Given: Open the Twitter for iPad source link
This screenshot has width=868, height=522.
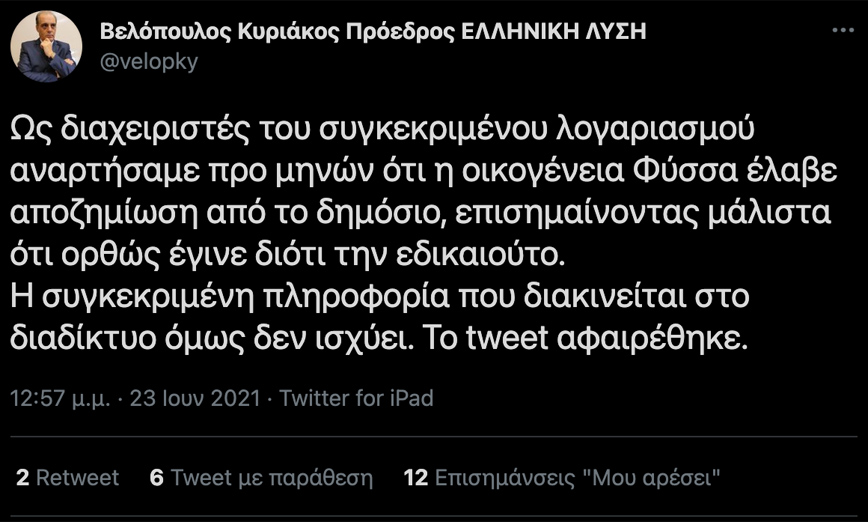Looking at the screenshot, I should pos(356,398).
